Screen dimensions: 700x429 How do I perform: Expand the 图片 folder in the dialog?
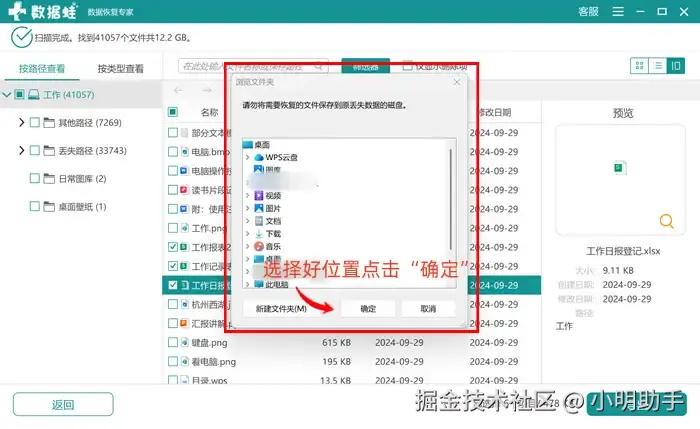(x=248, y=208)
